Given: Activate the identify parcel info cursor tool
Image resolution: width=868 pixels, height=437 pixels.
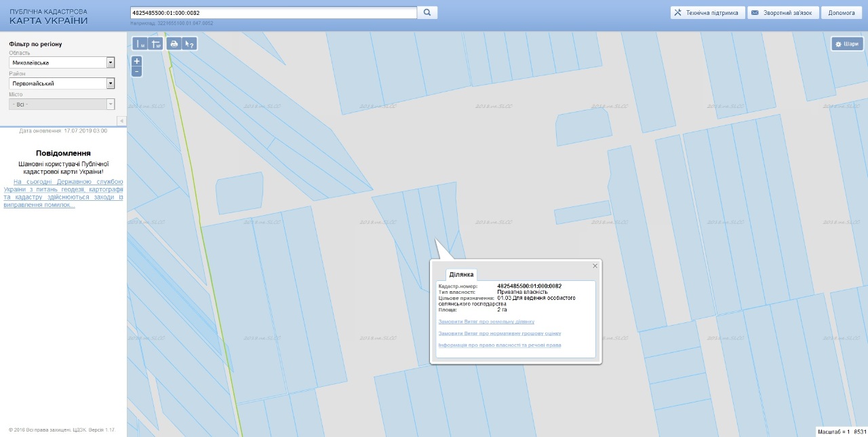Looking at the screenshot, I should tap(190, 44).
